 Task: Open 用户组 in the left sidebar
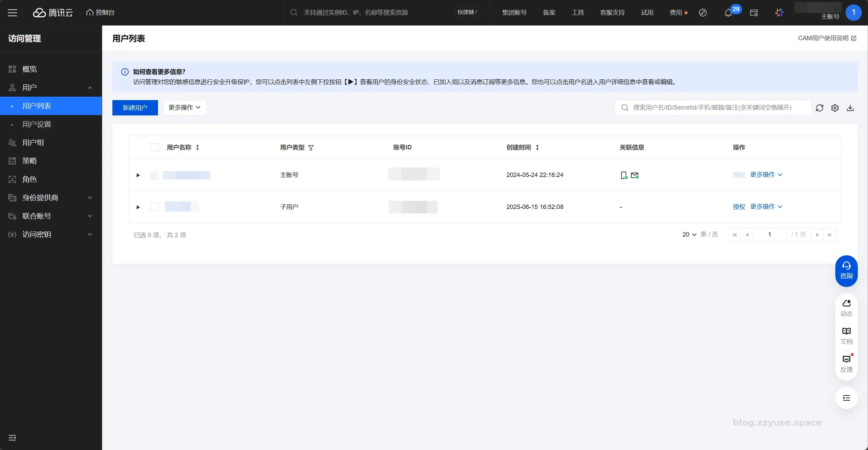click(x=33, y=143)
